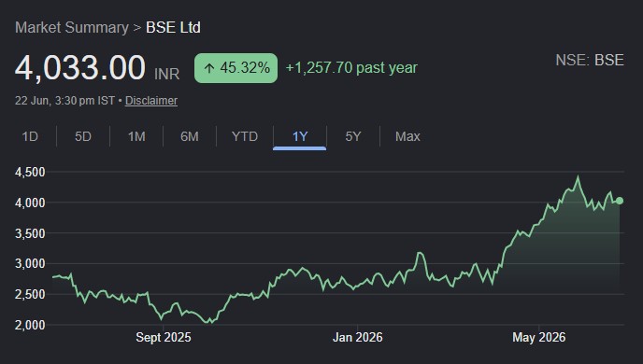This screenshot has width=643, height=364.
Task: Click the Market Summary breadcrumb
Action: [72, 27]
